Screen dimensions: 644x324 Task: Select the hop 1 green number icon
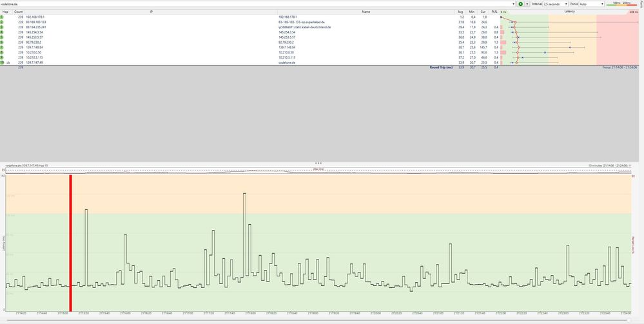coord(2,17)
